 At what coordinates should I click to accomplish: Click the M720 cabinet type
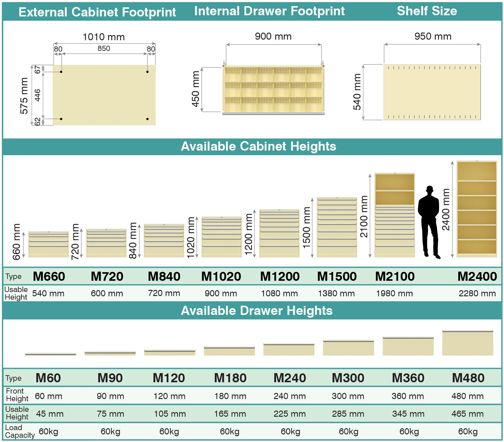click(x=107, y=276)
